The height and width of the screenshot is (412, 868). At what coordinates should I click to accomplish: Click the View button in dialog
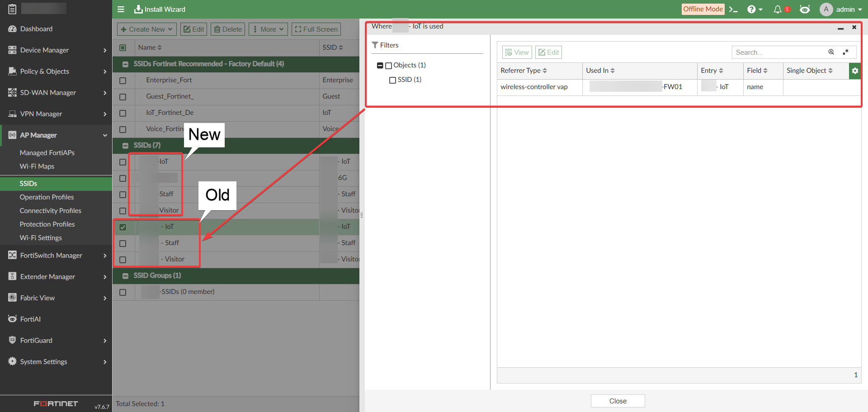(x=517, y=52)
